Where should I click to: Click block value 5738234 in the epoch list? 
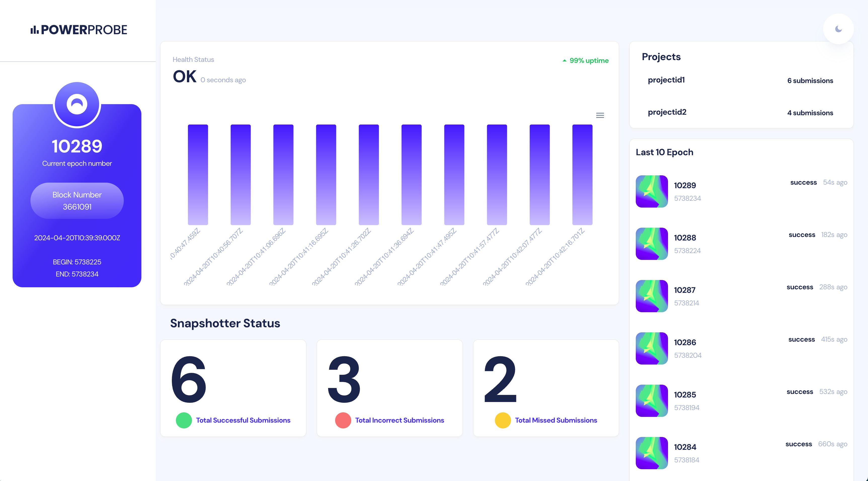[687, 198]
